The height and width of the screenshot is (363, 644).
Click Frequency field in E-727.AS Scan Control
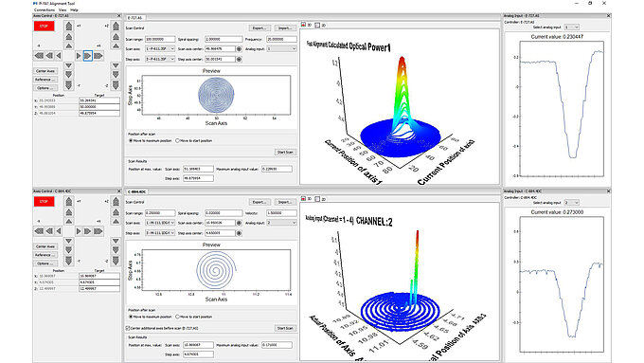click(282, 39)
